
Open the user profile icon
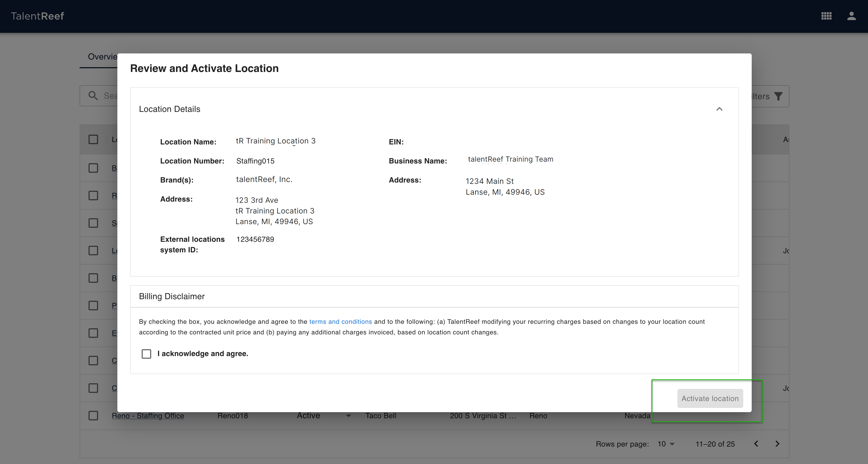coord(851,16)
